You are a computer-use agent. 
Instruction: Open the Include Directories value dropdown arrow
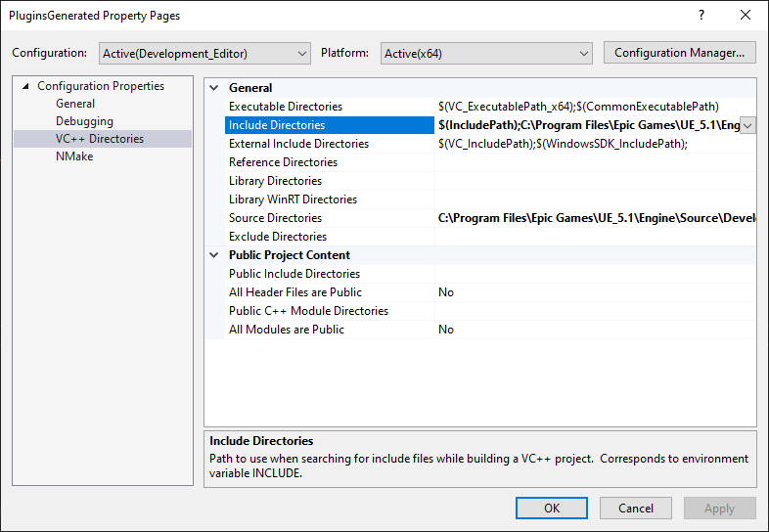point(747,125)
